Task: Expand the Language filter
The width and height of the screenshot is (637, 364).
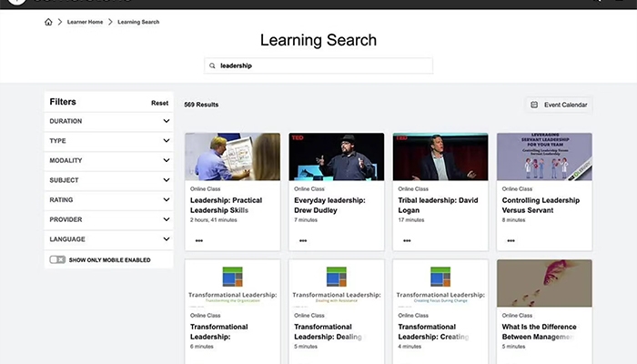Action: coord(167,239)
